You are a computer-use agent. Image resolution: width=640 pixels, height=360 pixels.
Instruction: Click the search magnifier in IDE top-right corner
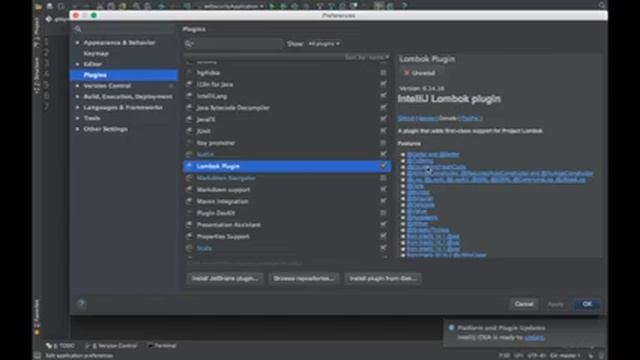[x=602, y=6]
